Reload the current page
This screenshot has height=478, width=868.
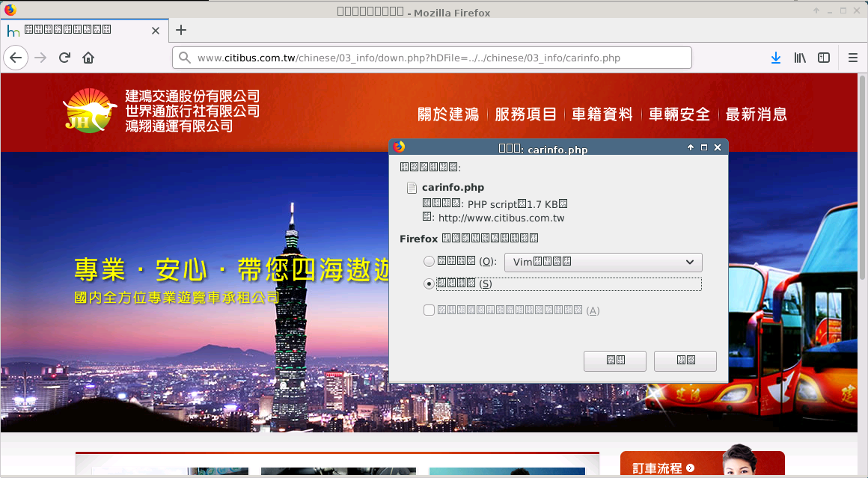coord(65,58)
